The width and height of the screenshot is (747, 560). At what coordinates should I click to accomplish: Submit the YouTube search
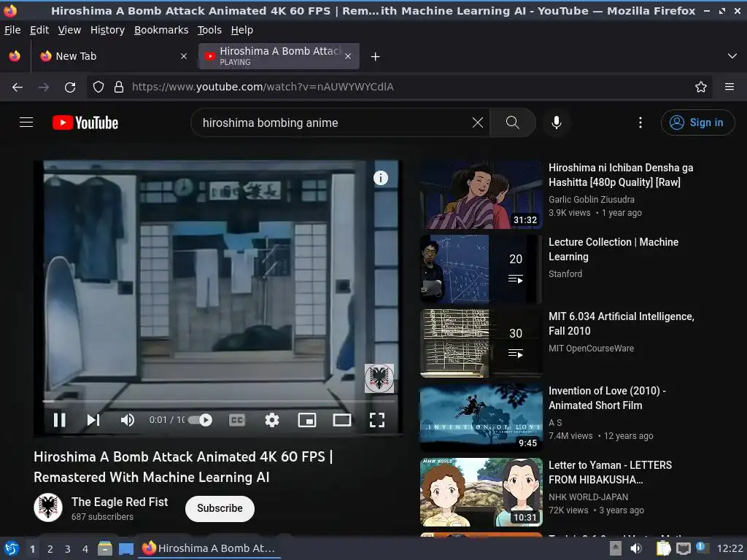click(513, 122)
